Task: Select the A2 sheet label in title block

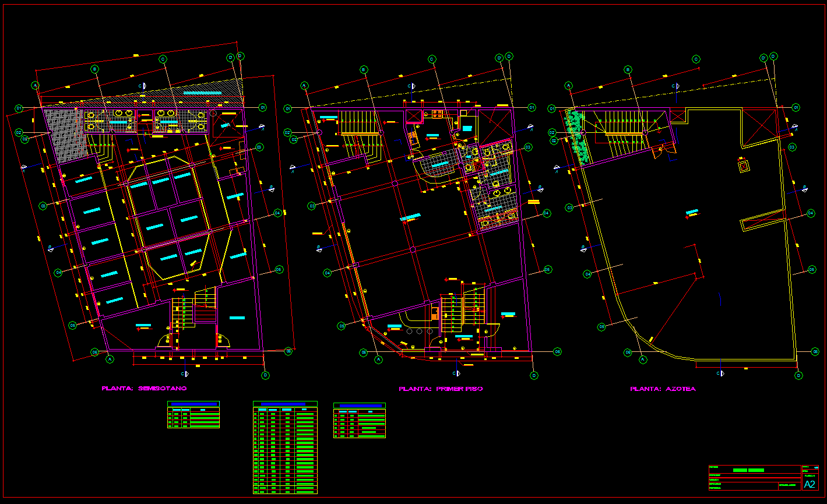Action: 810,484
